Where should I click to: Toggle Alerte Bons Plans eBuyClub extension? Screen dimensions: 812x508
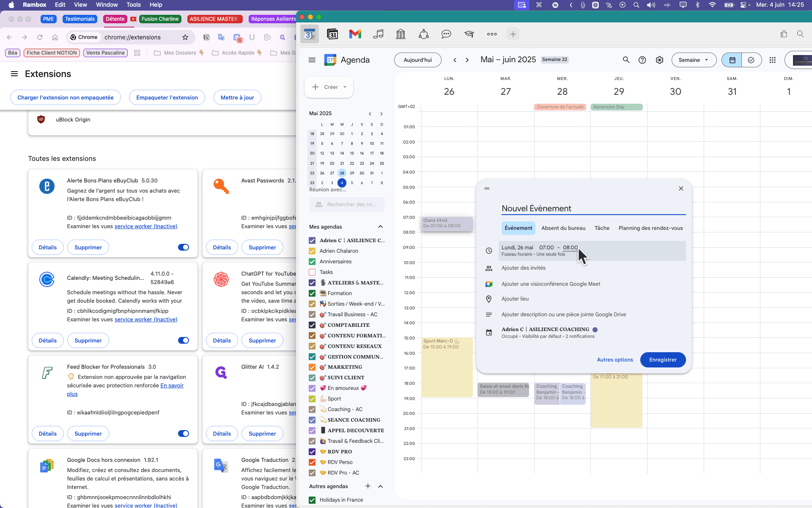(x=184, y=247)
